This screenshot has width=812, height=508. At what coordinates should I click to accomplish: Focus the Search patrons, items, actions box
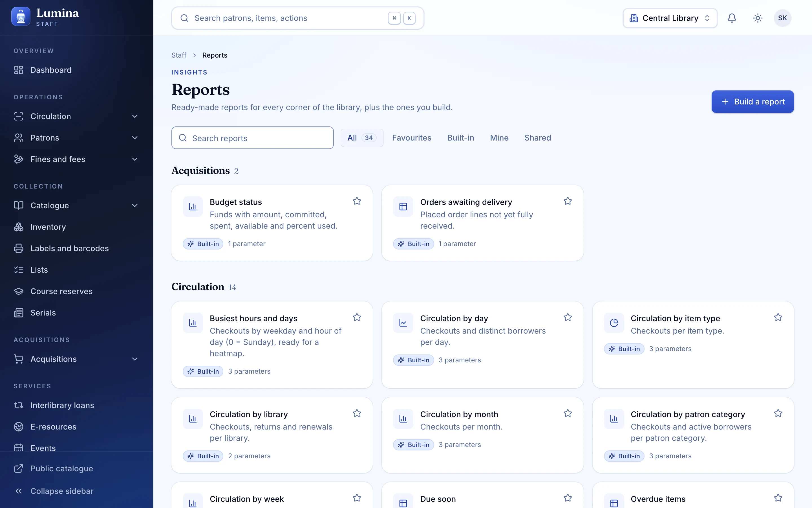coord(298,18)
